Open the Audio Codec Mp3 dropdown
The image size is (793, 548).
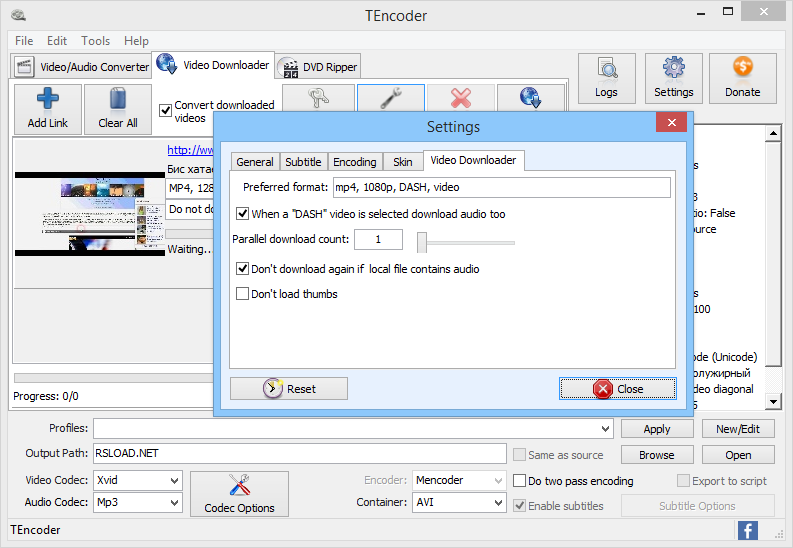[x=174, y=503]
